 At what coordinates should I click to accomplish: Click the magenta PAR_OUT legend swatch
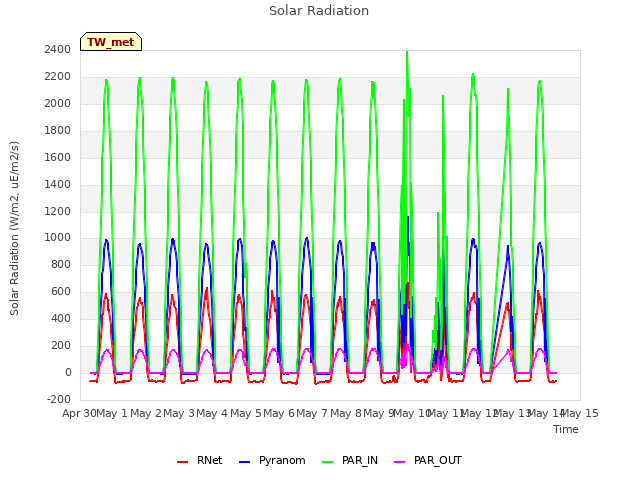coord(400,462)
